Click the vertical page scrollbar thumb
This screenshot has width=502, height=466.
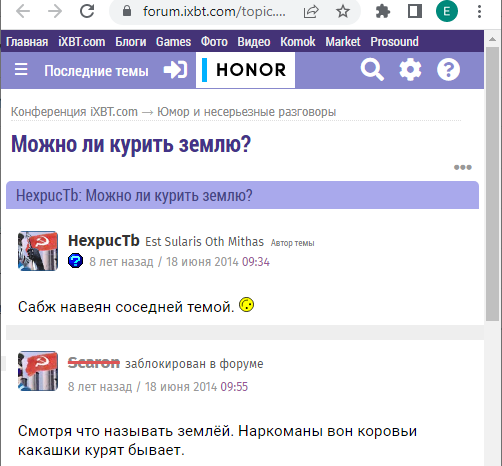click(x=492, y=183)
